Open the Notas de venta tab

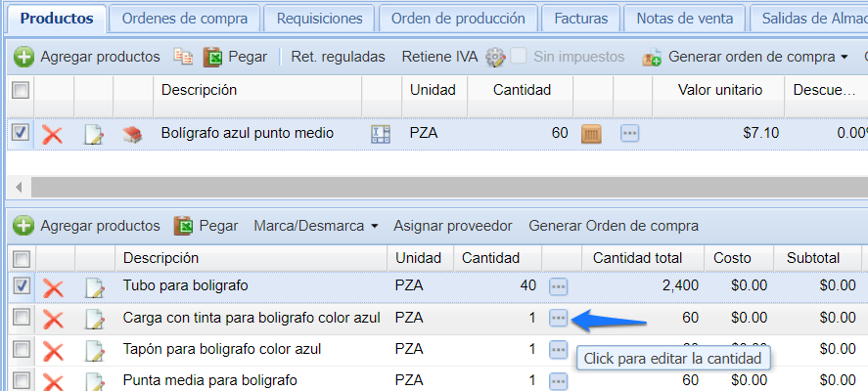pos(685,19)
